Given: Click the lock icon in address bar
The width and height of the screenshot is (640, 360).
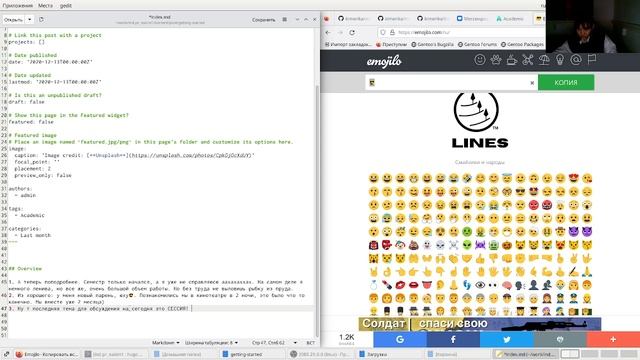Looking at the screenshot, I should (392, 32).
